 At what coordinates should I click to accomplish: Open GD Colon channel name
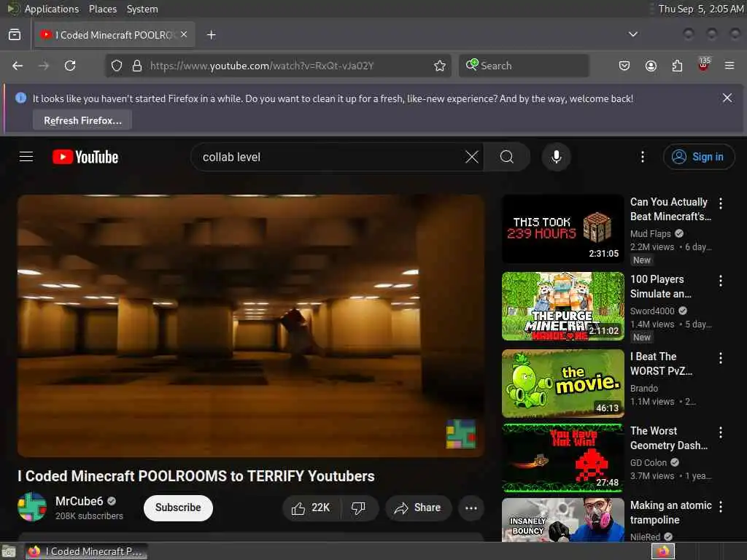[x=649, y=462]
